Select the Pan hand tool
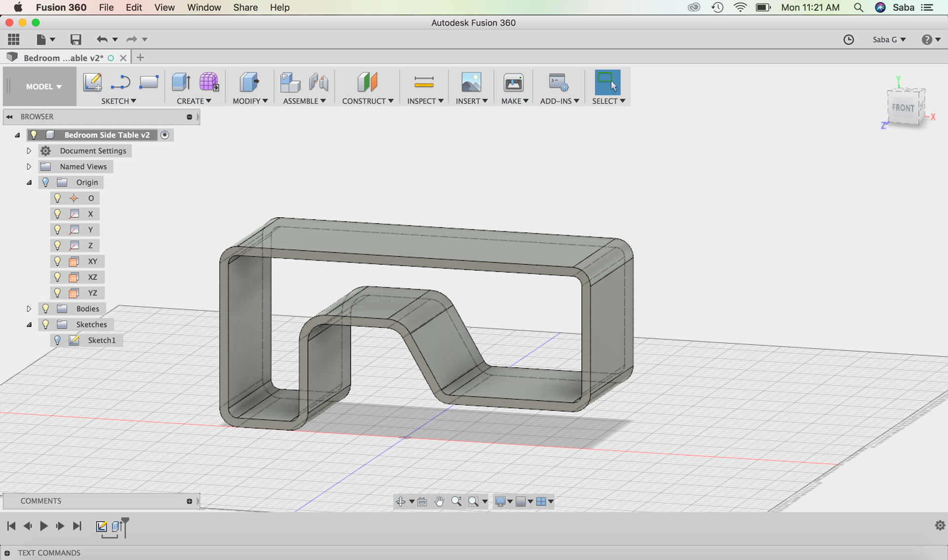948x560 pixels. point(439,501)
